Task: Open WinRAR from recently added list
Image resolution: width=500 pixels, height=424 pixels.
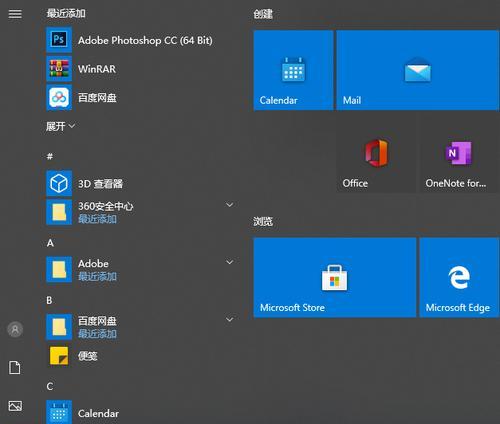Action: pyautogui.click(x=140, y=69)
